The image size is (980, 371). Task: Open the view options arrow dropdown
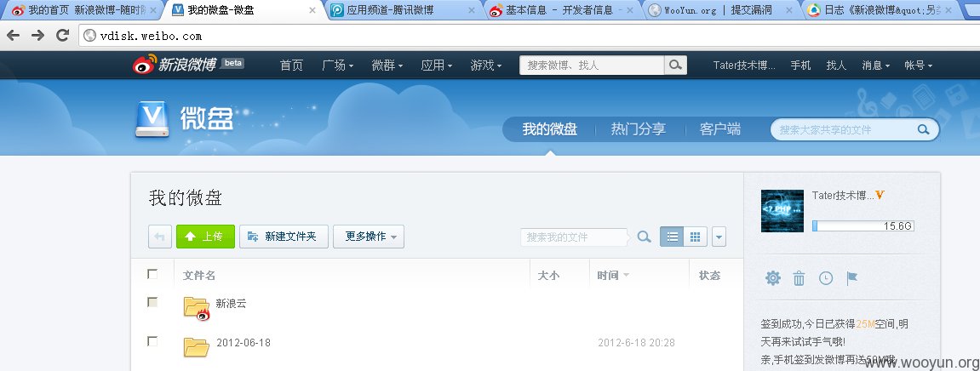(719, 237)
